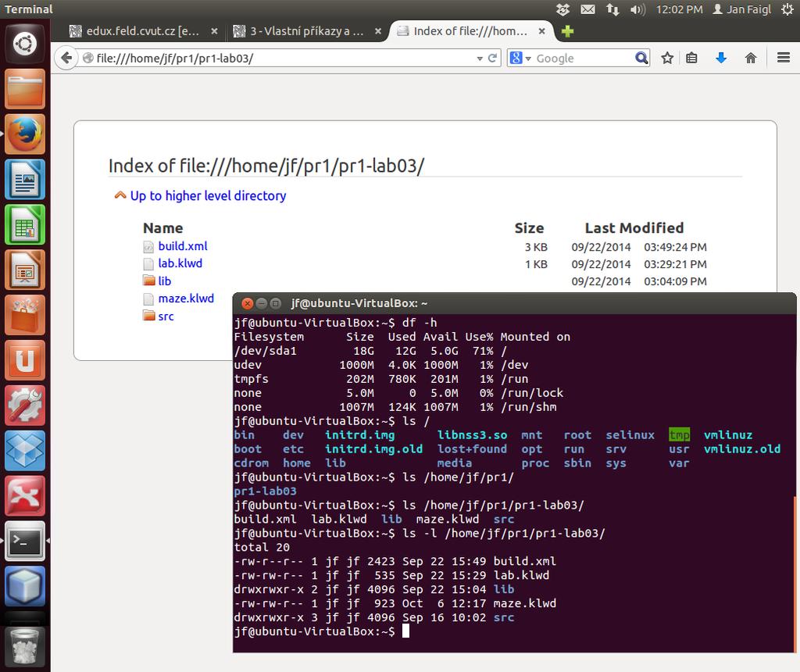The height and width of the screenshot is (672, 800).
Task: Open a new Firefox tab with plus
Action: (x=567, y=31)
